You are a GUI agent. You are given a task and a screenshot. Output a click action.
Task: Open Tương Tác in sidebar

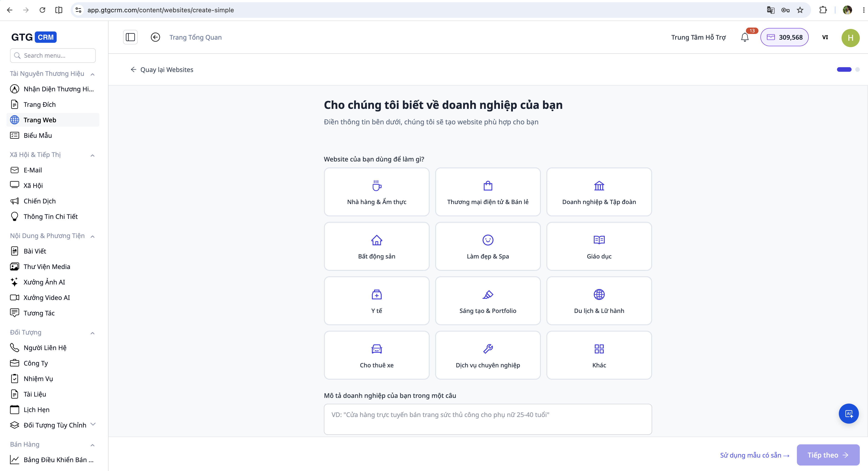53,313
